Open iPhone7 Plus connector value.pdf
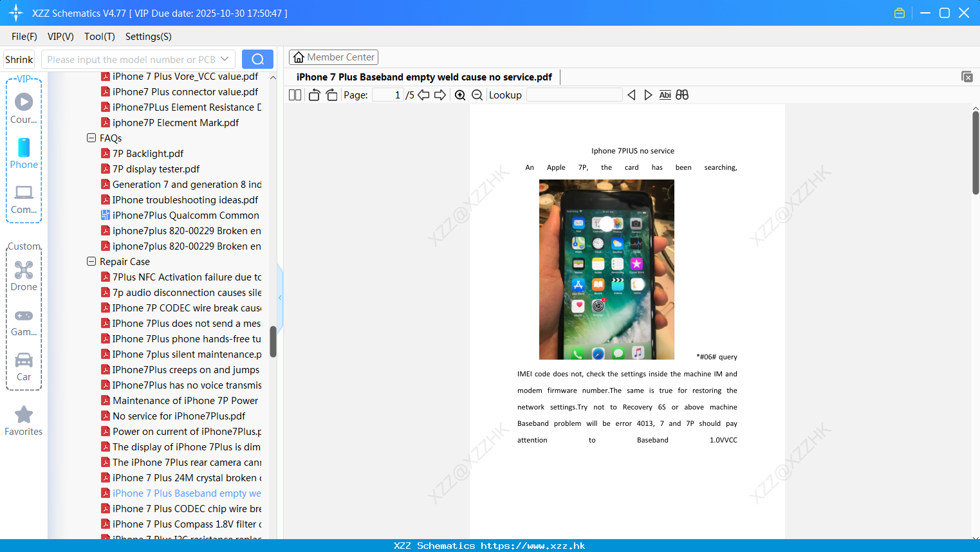Viewport: 980px width, 552px height. 180,92
